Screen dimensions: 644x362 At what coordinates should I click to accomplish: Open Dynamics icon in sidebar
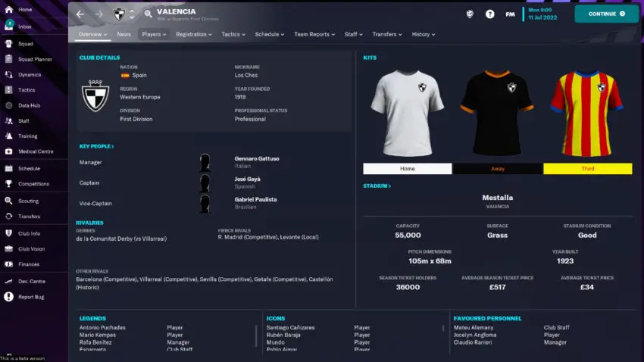[x=8, y=75]
